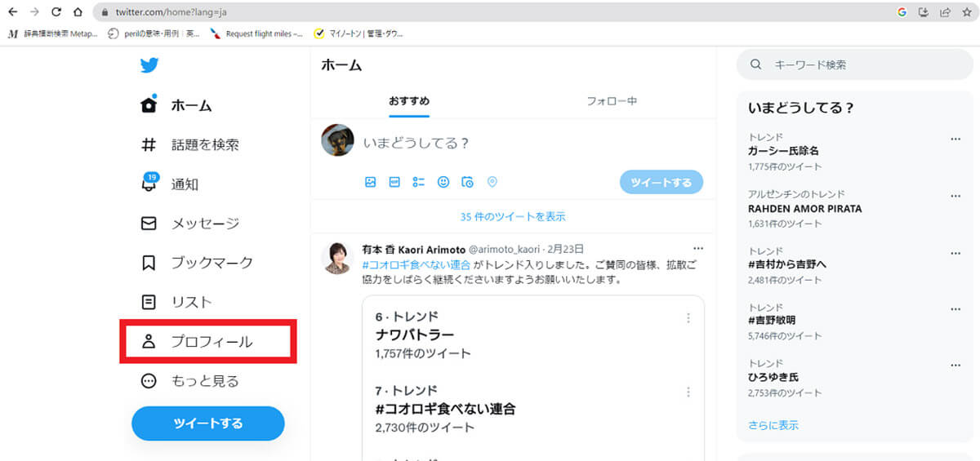The height and width of the screenshot is (461, 980).
Task: Reload the page
Action: (x=56, y=12)
